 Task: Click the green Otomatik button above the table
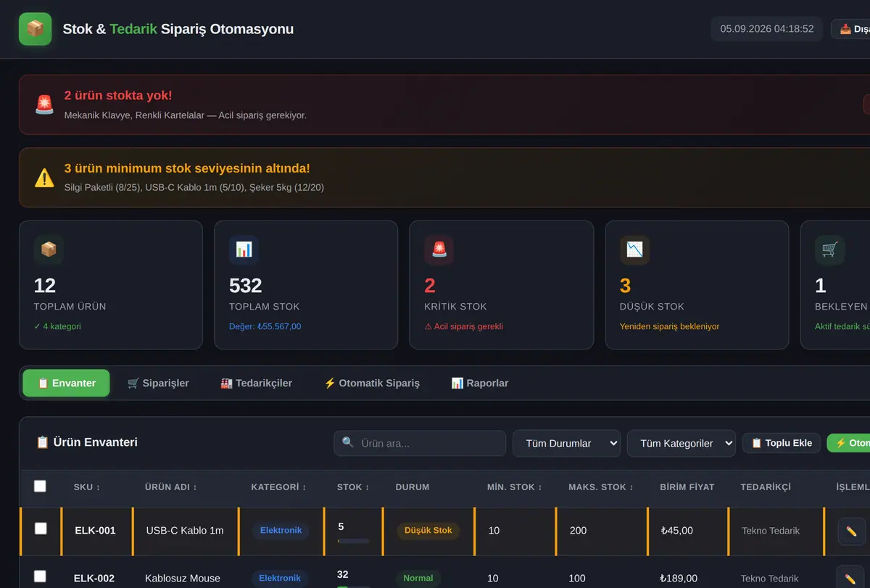point(849,443)
